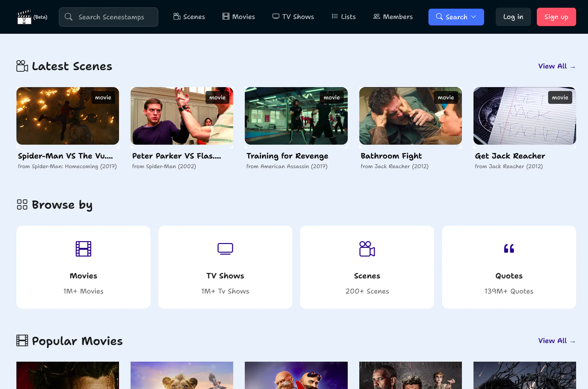Click the Popular Movies film strip icon
Viewport: 588px width, 389px height.
pos(22,340)
